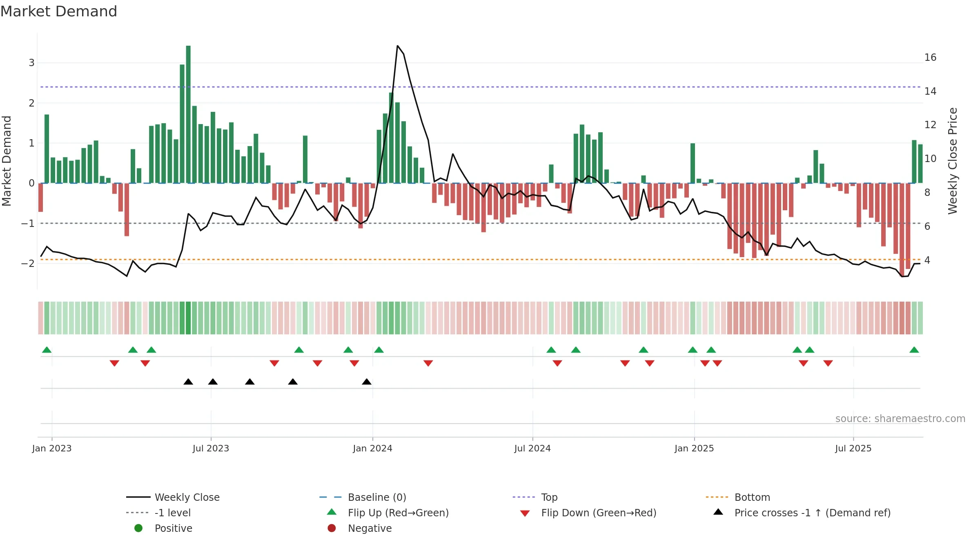Click the 3 demand axis tick label
This screenshot has width=980, height=551.
31,63
